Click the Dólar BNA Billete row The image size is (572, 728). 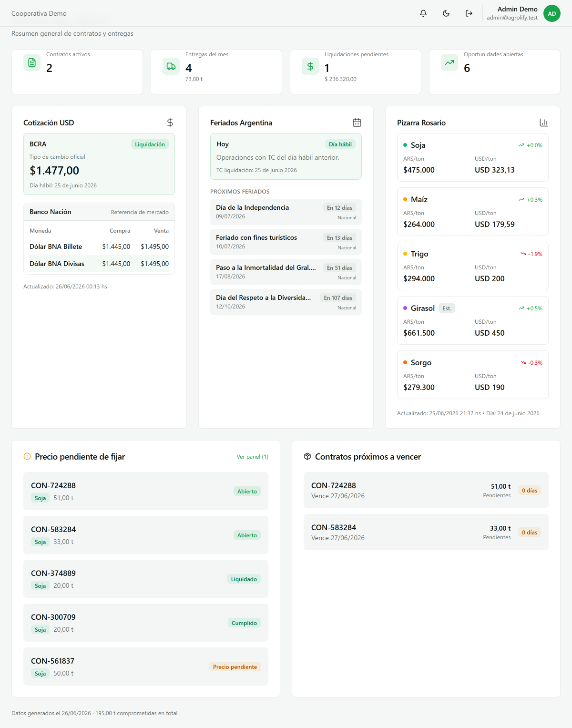click(x=99, y=246)
